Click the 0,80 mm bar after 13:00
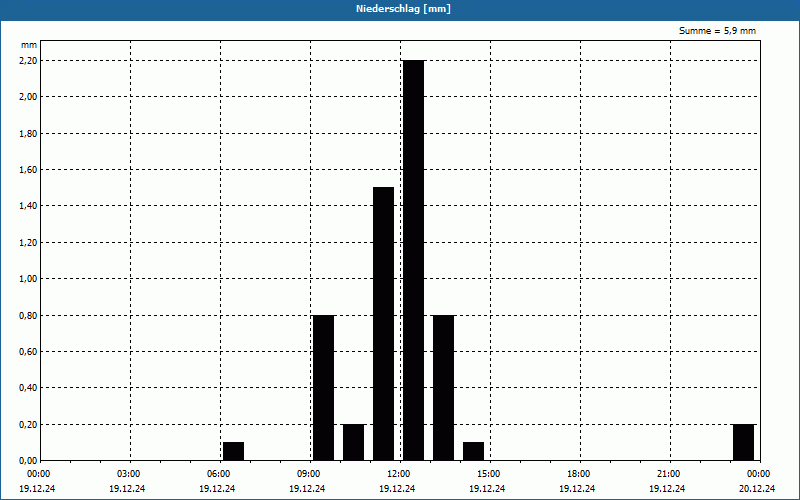800x500 pixels. [x=443, y=388]
